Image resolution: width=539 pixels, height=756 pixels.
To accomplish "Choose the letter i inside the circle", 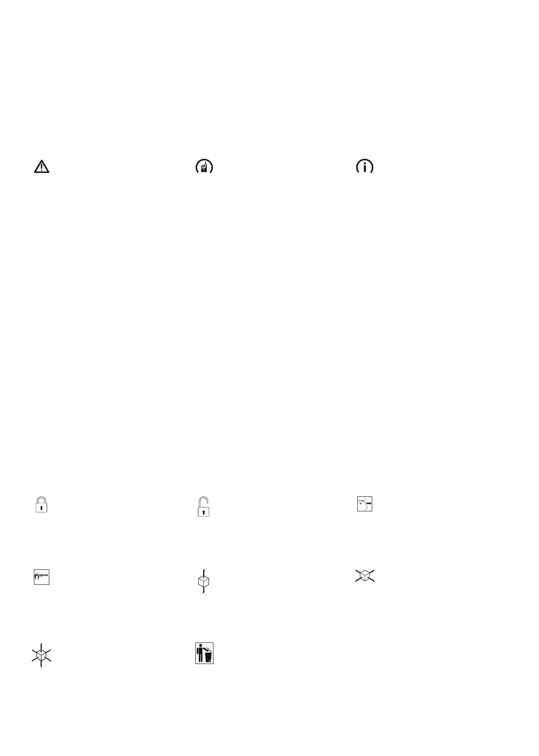I will [365, 167].
